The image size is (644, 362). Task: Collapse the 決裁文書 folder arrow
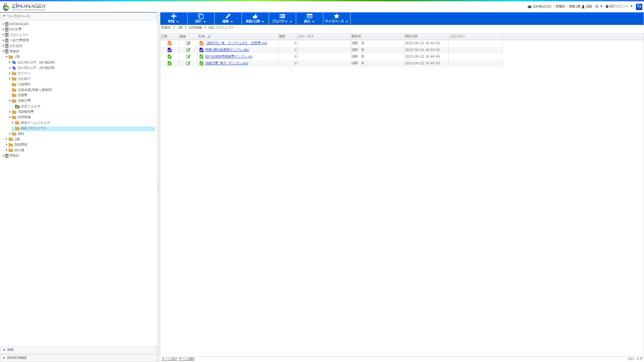pos(10,101)
